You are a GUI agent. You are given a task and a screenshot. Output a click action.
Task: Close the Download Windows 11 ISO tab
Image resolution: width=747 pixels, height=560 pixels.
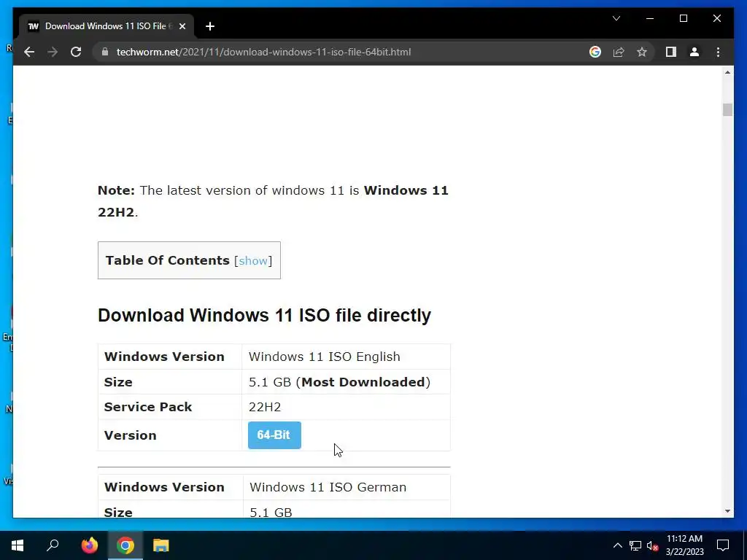click(x=182, y=26)
